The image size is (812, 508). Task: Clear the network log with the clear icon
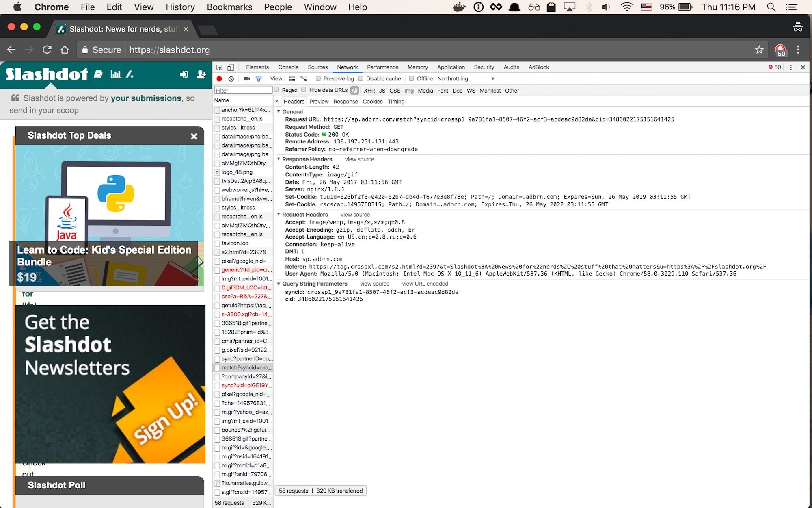231,79
